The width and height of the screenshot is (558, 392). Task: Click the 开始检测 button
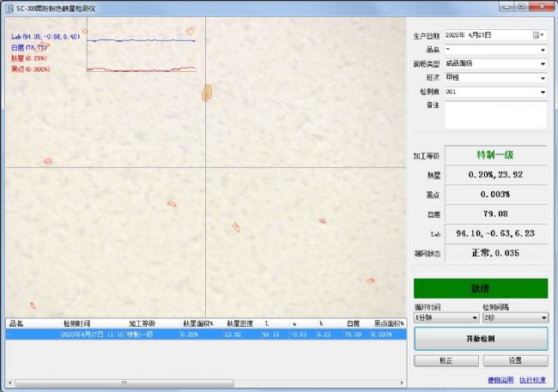481,339
